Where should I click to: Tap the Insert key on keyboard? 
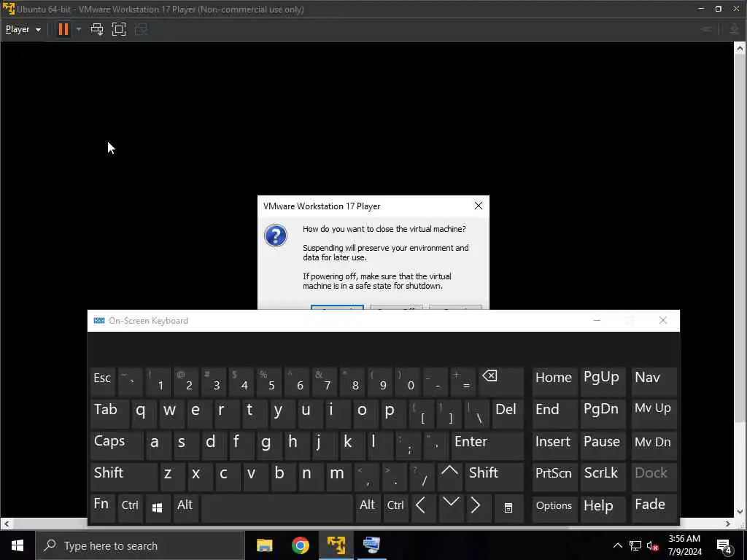tap(554, 445)
